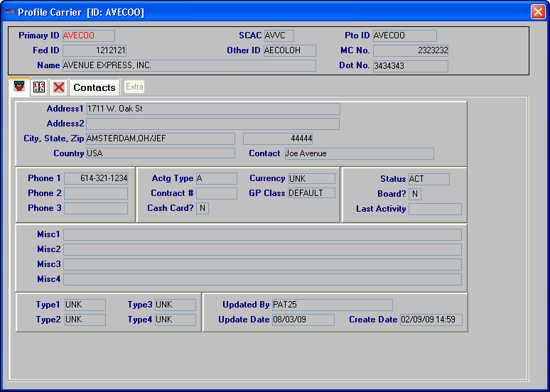Select the Misc1 text field
The width and height of the screenshot is (550, 392).
[x=262, y=234]
